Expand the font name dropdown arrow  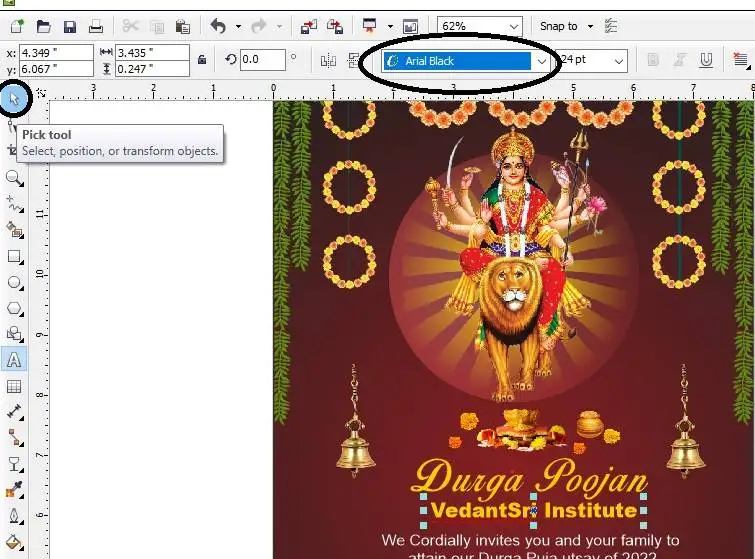coord(542,62)
